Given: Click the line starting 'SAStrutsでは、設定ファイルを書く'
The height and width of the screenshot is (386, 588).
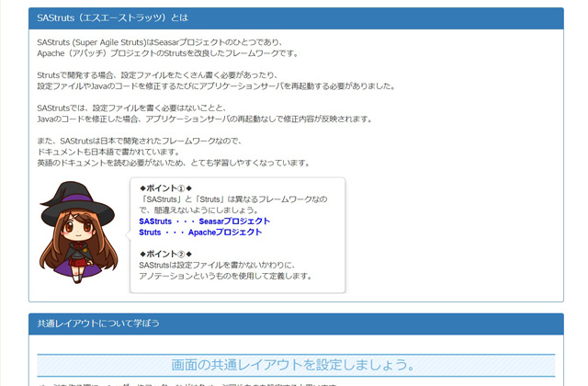Looking at the screenshot, I should (x=131, y=108).
